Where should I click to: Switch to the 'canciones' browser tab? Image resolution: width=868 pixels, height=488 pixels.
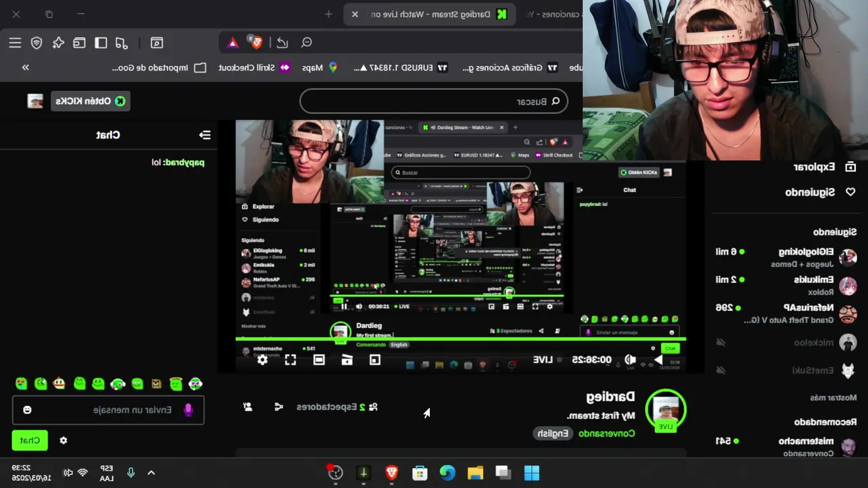(553, 14)
